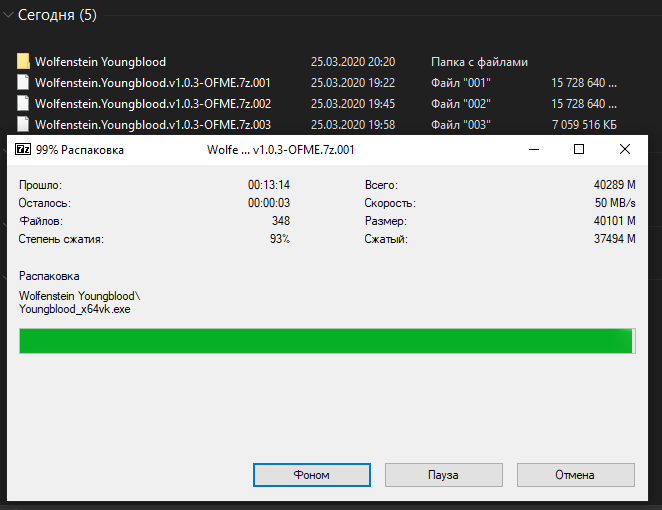Select file name Wolfenstein.Youngblood.v1.0.3-OFME.7z.003

(153, 125)
